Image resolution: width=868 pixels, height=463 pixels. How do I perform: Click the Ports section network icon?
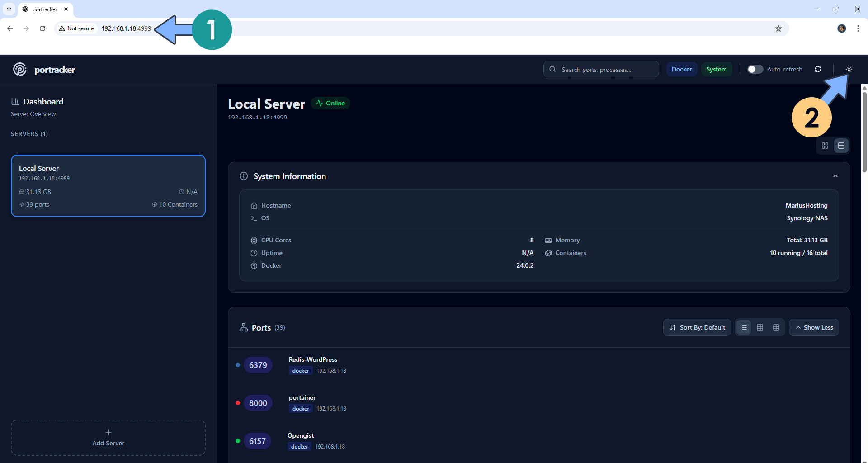pyautogui.click(x=244, y=327)
